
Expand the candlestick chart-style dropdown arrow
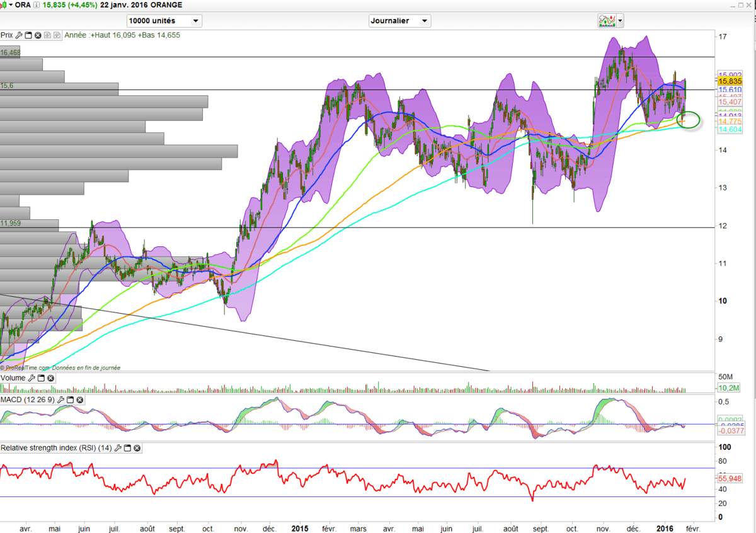click(x=11, y=5)
